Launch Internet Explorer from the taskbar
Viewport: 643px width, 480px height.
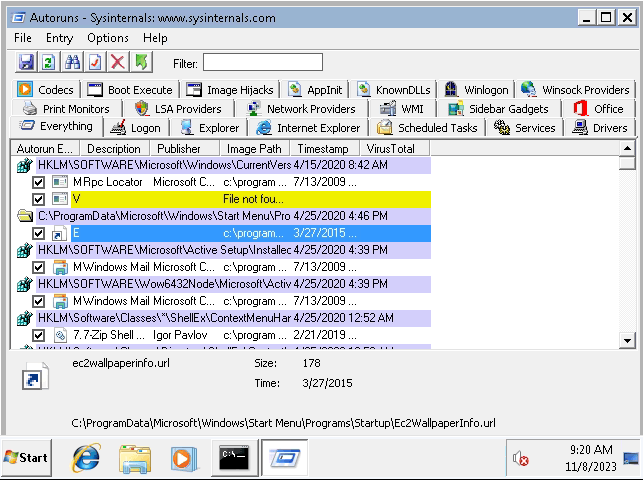[x=86, y=458]
